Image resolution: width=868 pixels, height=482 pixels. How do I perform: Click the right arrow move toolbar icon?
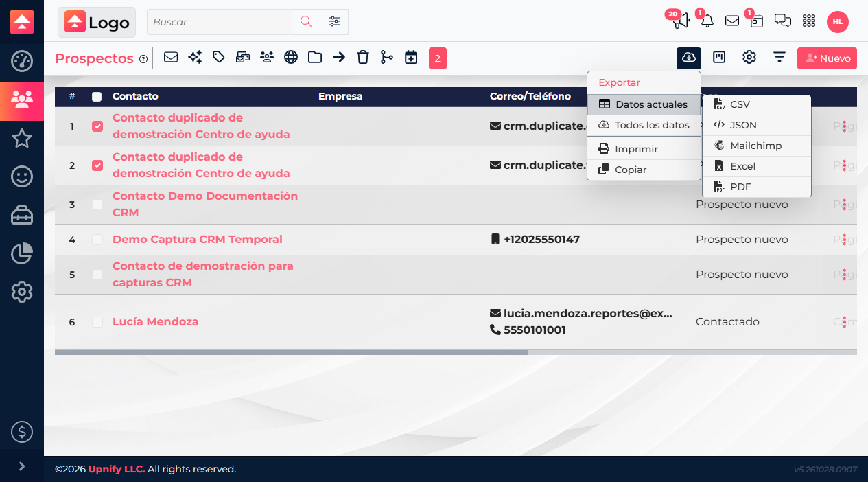pos(339,58)
